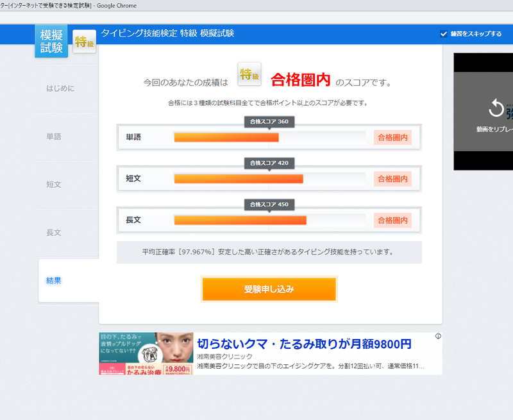Click the 受験申し込み button
This screenshot has height=420, width=513.
pyautogui.click(x=269, y=289)
